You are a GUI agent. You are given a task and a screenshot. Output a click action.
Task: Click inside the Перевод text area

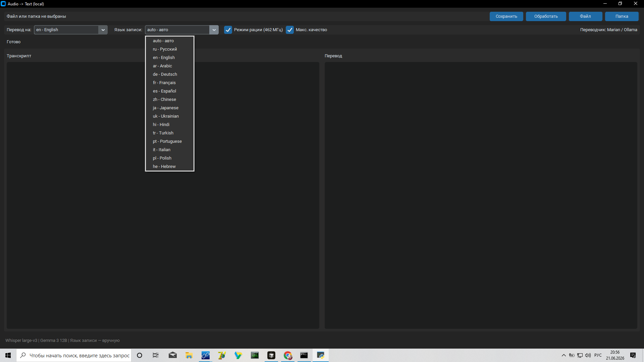(x=481, y=195)
